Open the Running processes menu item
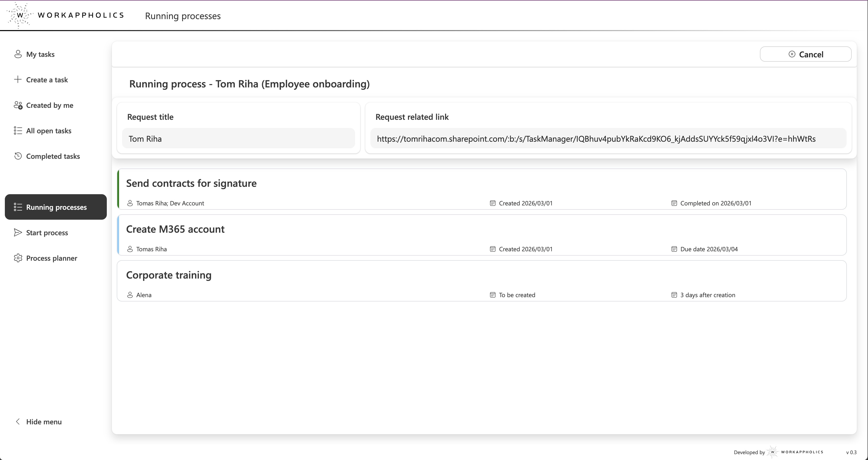The height and width of the screenshot is (460, 868). pyautogui.click(x=56, y=207)
